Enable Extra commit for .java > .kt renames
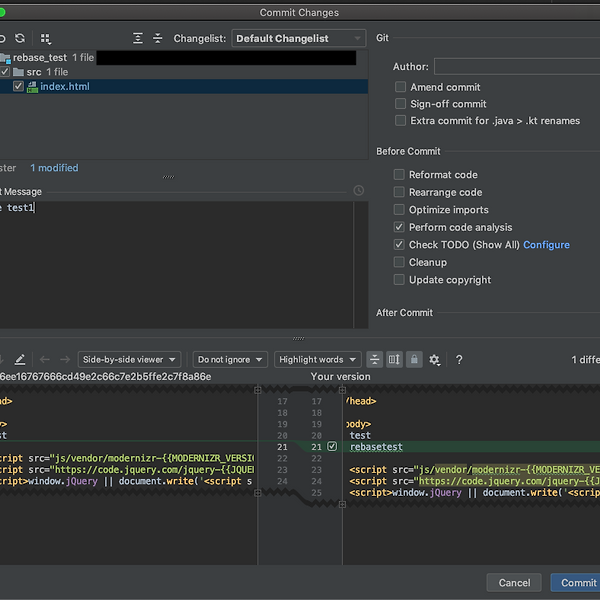This screenshot has height=600, width=600. 400,121
